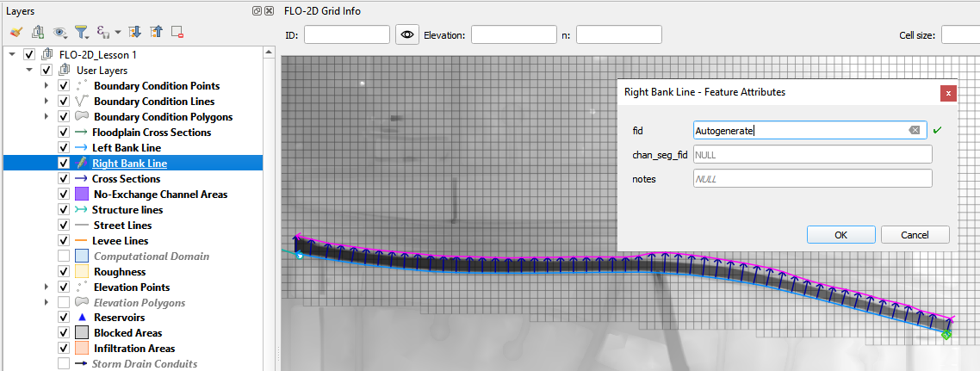Viewport: 980px width, 371px height.
Task: Uncheck the Levee Lines layer checkbox
Action: (64, 241)
